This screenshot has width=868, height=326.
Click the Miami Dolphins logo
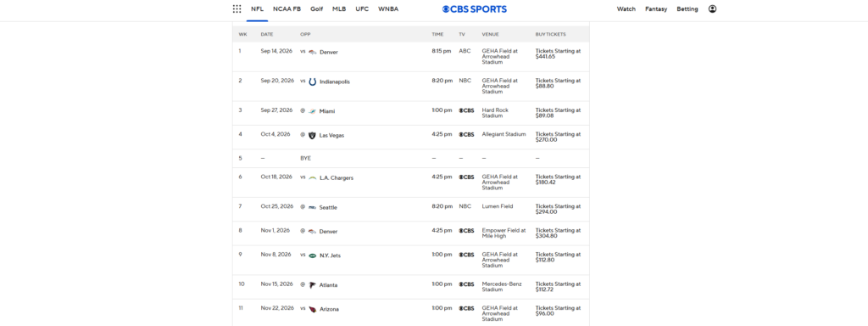click(x=312, y=111)
